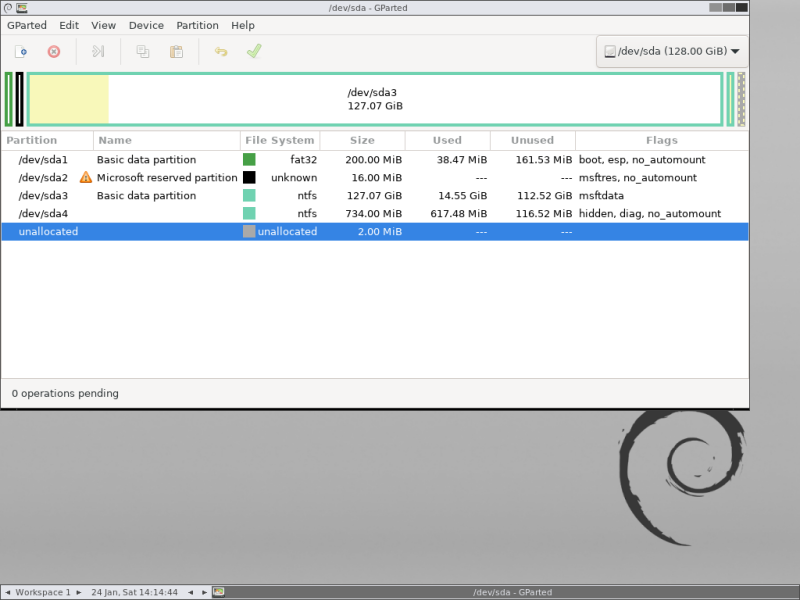This screenshot has width=800, height=600.
Task: Click the Copy partition toolbar icon
Action: tap(143, 52)
